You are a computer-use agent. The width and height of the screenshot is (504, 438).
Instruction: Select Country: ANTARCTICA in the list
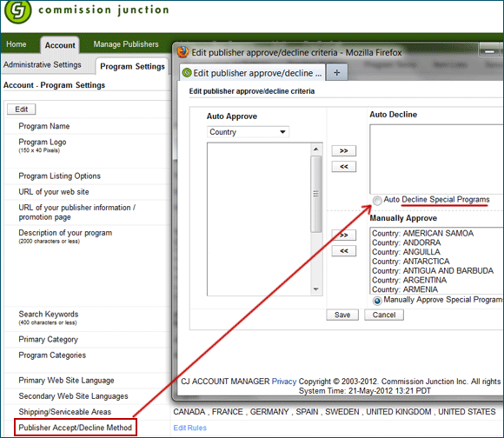coord(410,262)
